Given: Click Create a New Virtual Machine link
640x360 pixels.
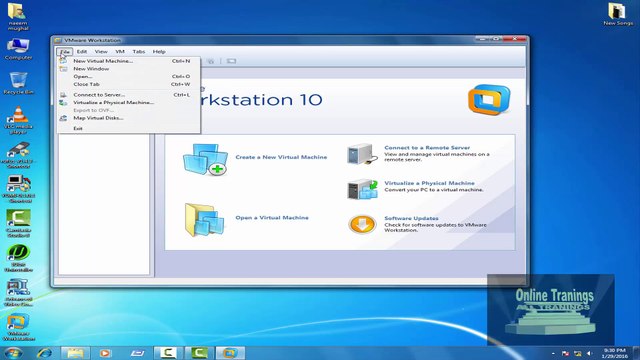Looking at the screenshot, I should tap(281, 157).
